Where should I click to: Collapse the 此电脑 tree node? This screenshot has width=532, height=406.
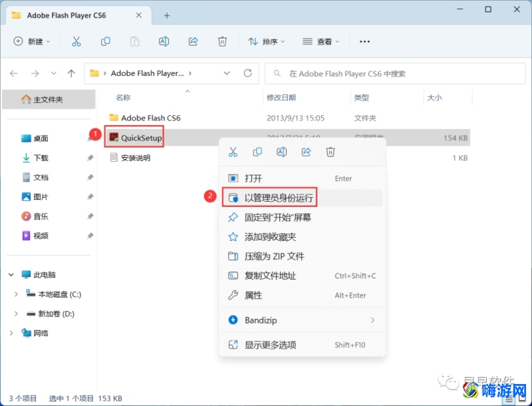click(11, 275)
